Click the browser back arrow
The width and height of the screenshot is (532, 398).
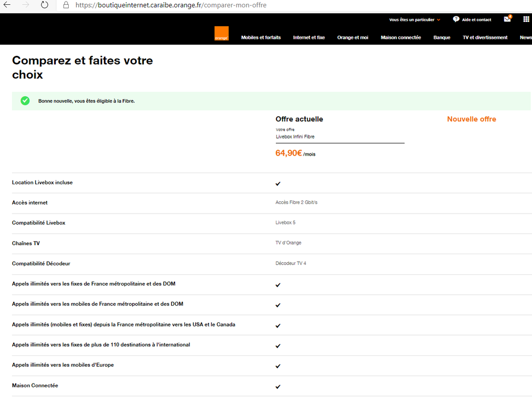[x=7, y=5]
